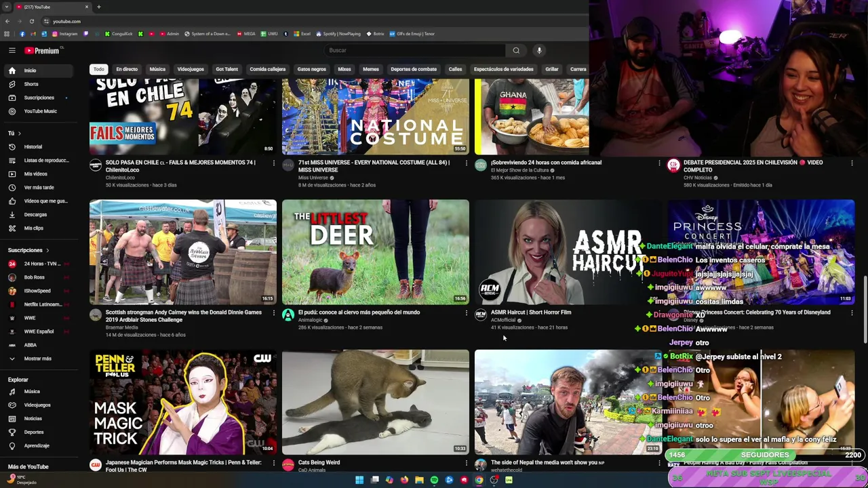Open the MEGA bookmark
The height and width of the screenshot is (488, 868).
click(x=245, y=34)
